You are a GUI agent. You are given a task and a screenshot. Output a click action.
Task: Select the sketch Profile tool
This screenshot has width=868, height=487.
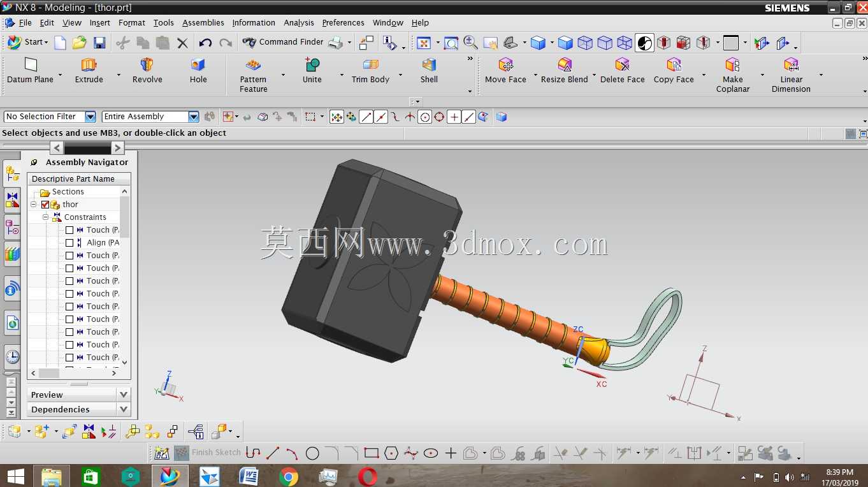click(253, 453)
